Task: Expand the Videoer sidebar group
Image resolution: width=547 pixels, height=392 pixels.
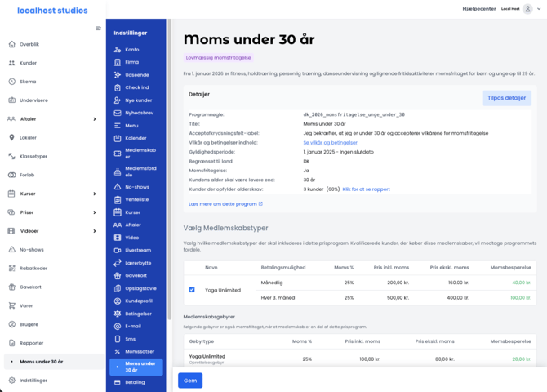Action: (95, 231)
